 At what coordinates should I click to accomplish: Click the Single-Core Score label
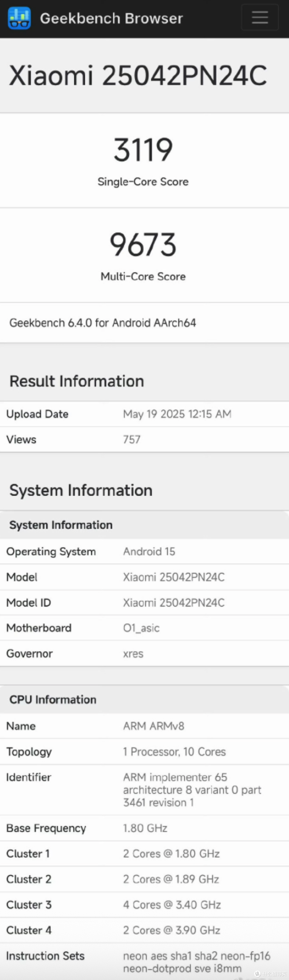coord(143,181)
